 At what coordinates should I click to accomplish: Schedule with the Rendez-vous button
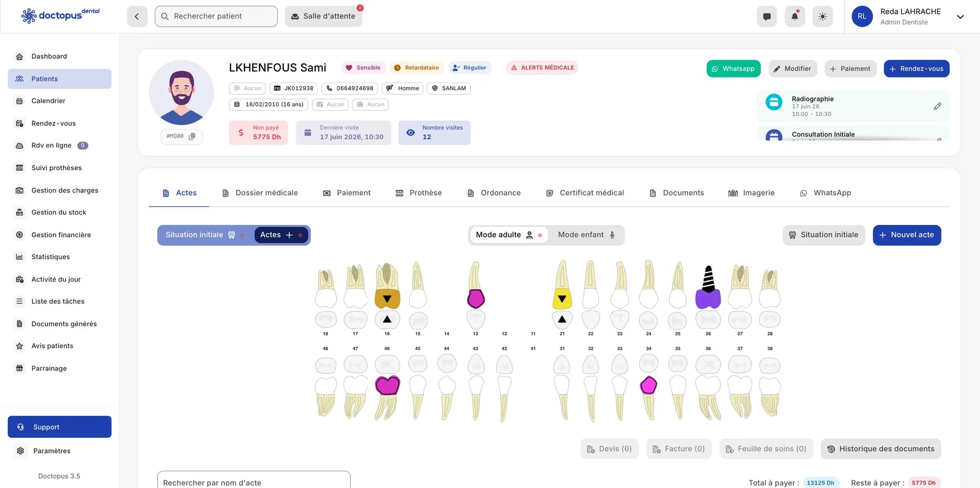[917, 69]
